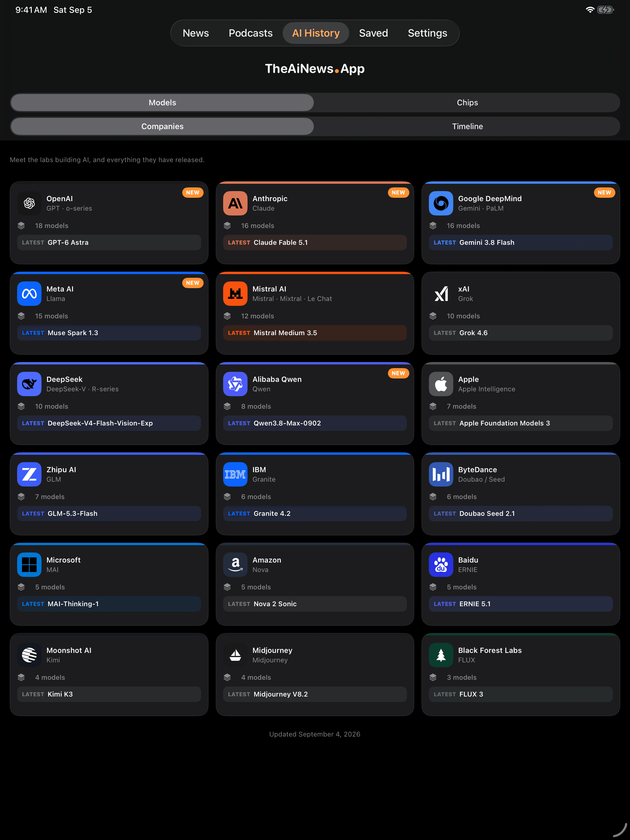Open latest model Gemini 3.8 Flash
The width and height of the screenshot is (630, 840).
click(x=521, y=243)
